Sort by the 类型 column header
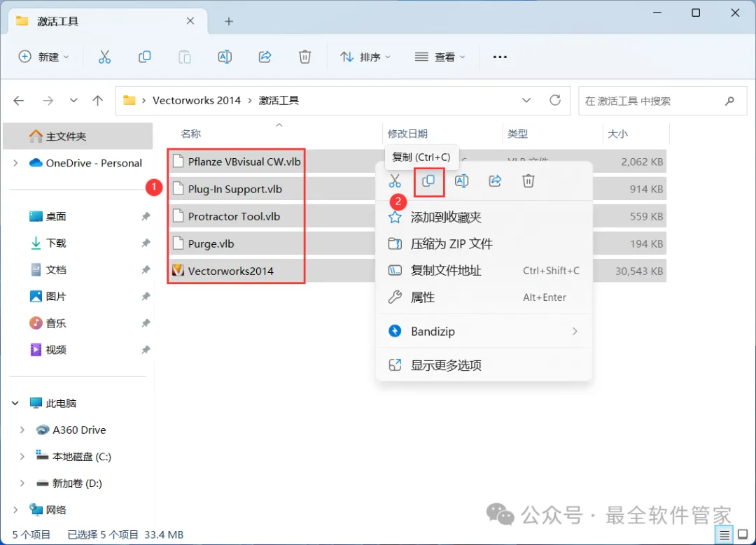 tap(518, 134)
